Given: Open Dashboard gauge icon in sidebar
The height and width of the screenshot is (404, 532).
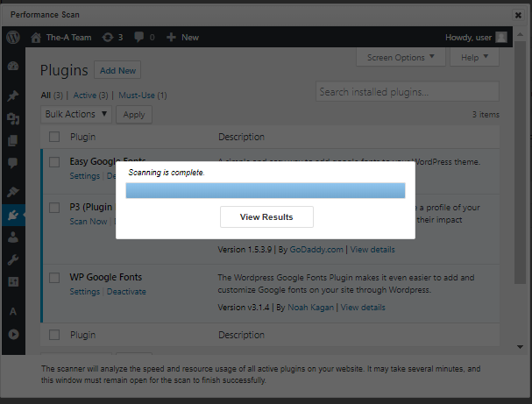Looking at the screenshot, I should pyautogui.click(x=13, y=66).
